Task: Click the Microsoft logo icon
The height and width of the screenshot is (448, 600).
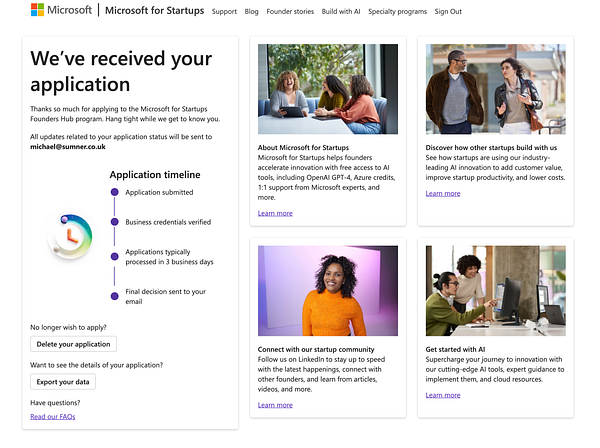Action: pyautogui.click(x=38, y=10)
